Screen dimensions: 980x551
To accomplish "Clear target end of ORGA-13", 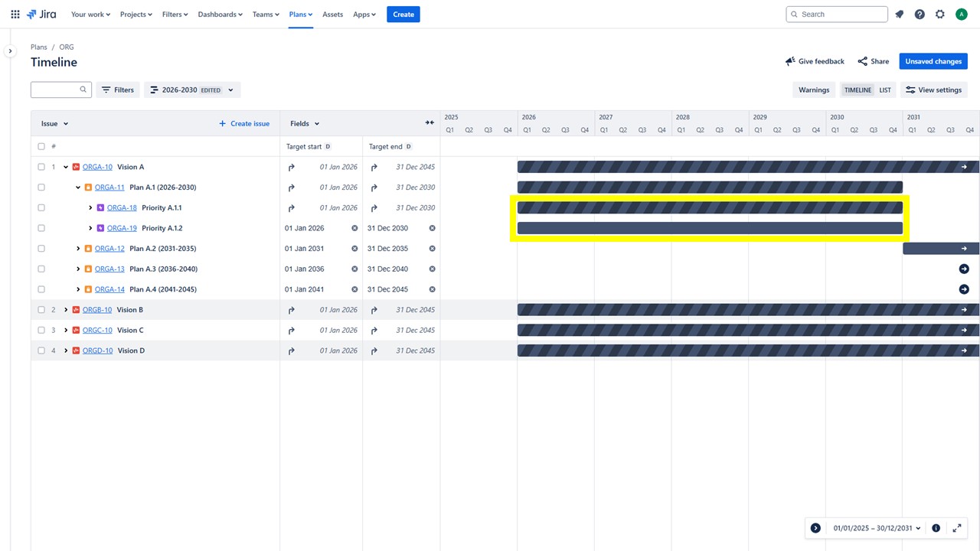I will click(432, 269).
